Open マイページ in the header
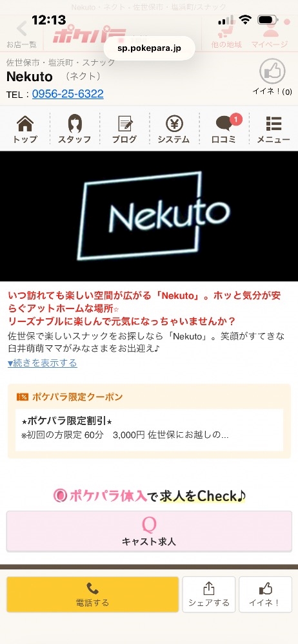 pyautogui.click(x=270, y=35)
